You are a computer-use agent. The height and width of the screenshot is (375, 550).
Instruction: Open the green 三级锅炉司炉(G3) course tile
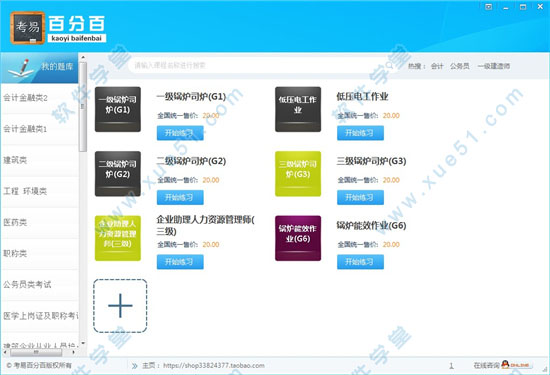(x=298, y=174)
